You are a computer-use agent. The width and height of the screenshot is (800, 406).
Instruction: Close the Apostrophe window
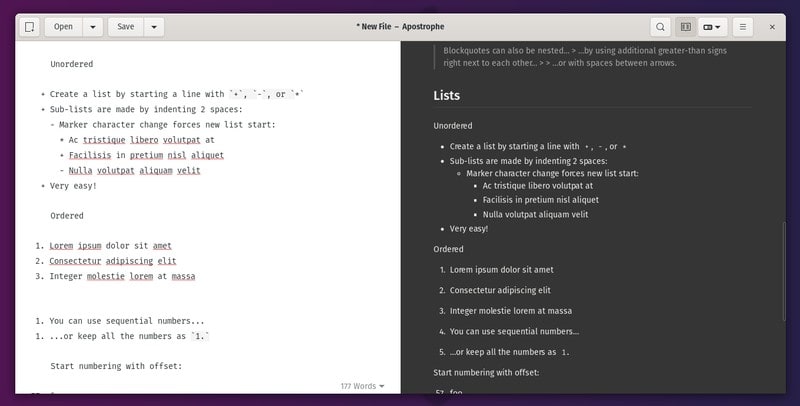(x=772, y=27)
